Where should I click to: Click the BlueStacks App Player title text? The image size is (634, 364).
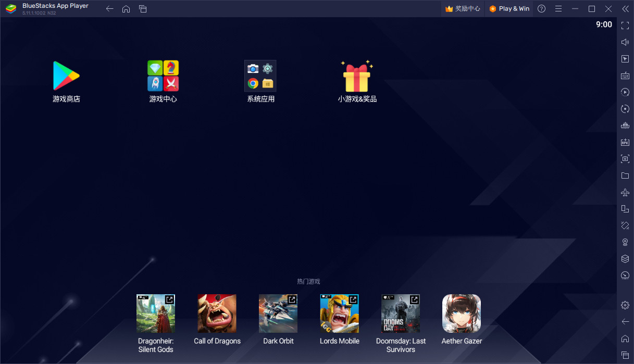(55, 6)
